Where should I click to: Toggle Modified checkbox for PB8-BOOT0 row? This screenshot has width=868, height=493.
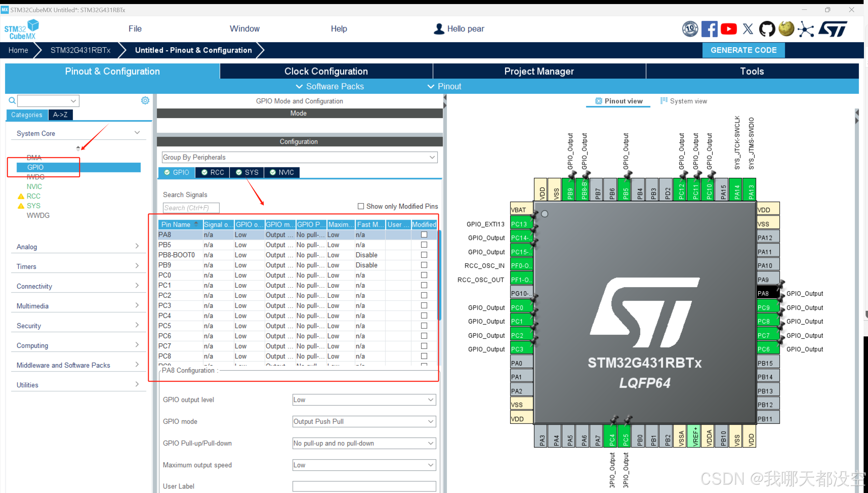coord(424,255)
